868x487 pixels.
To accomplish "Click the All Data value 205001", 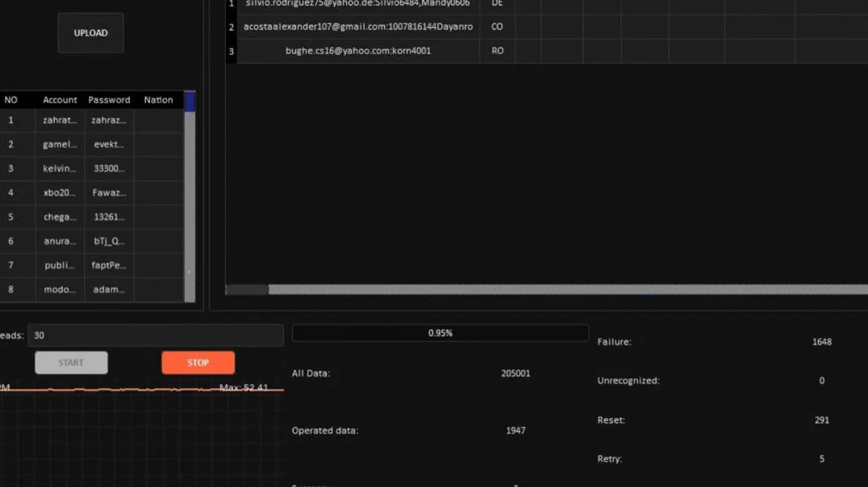I will 517,373.
